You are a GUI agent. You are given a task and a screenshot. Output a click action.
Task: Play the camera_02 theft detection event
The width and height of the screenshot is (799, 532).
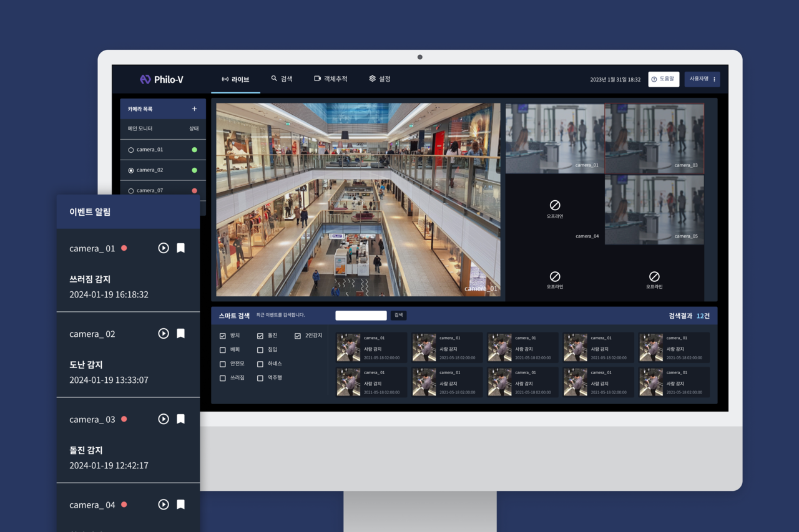164,334
